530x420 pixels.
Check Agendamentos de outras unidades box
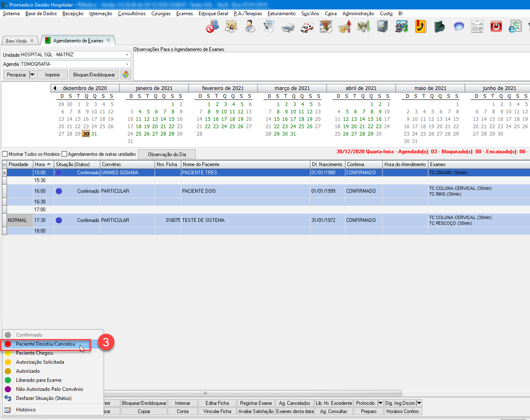(65, 154)
